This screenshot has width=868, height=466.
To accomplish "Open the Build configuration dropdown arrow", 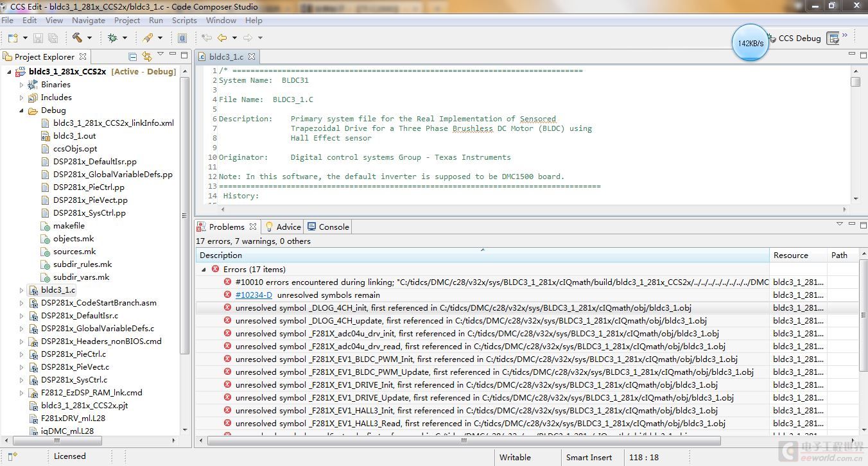I will point(89,38).
